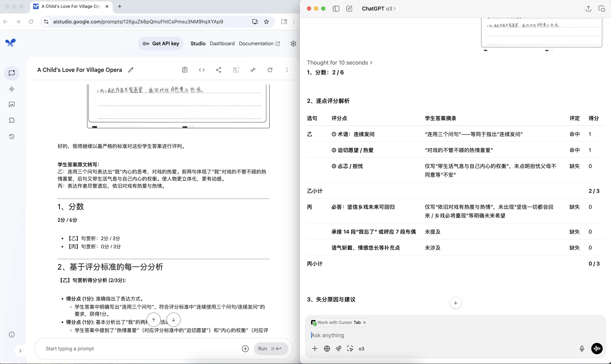Copy prompt contents via the clipboard icon
Screen dimensions: 611x364
(x=185, y=70)
